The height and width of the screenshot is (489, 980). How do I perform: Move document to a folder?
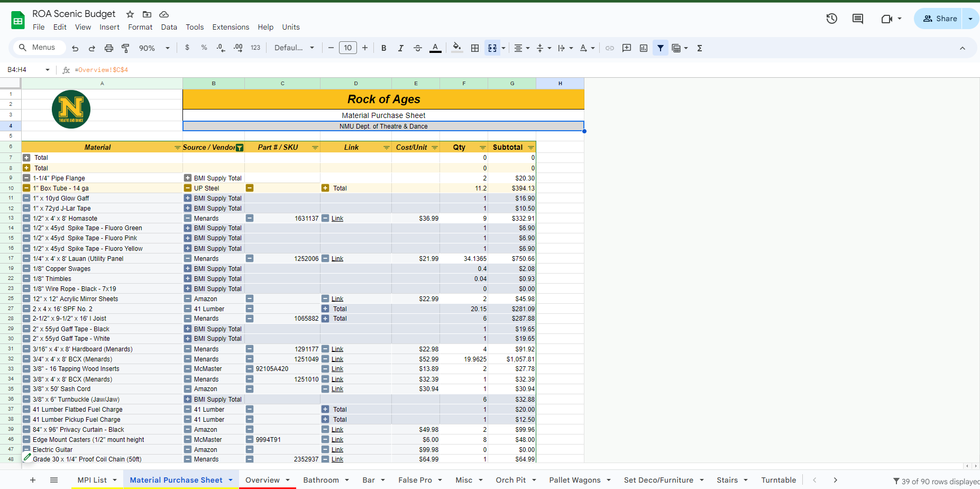[x=147, y=14]
